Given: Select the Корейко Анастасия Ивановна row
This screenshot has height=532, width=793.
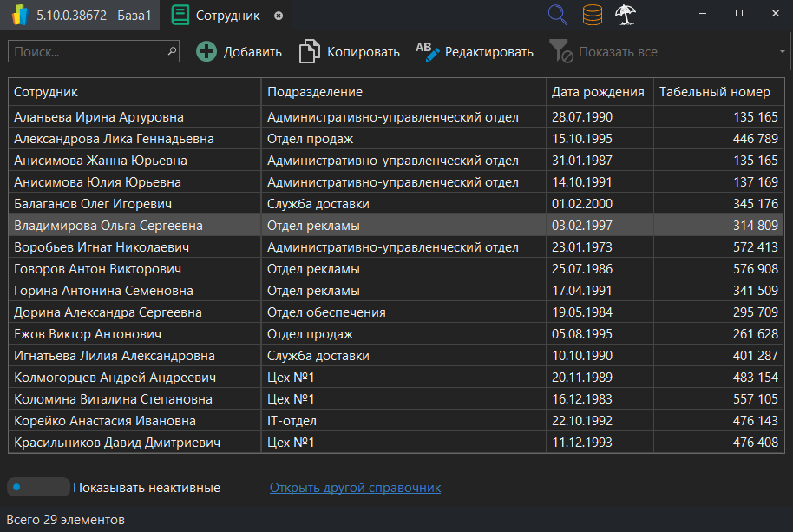Looking at the screenshot, I should point(104,421).
